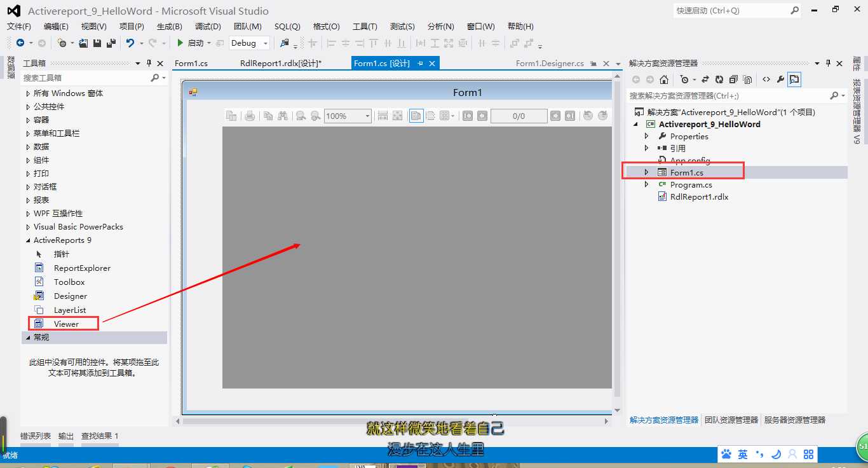This screenshot has width=868, height=468.
Task: Click the fit whole page icon in viewer
Action: (x=397, y=116)
